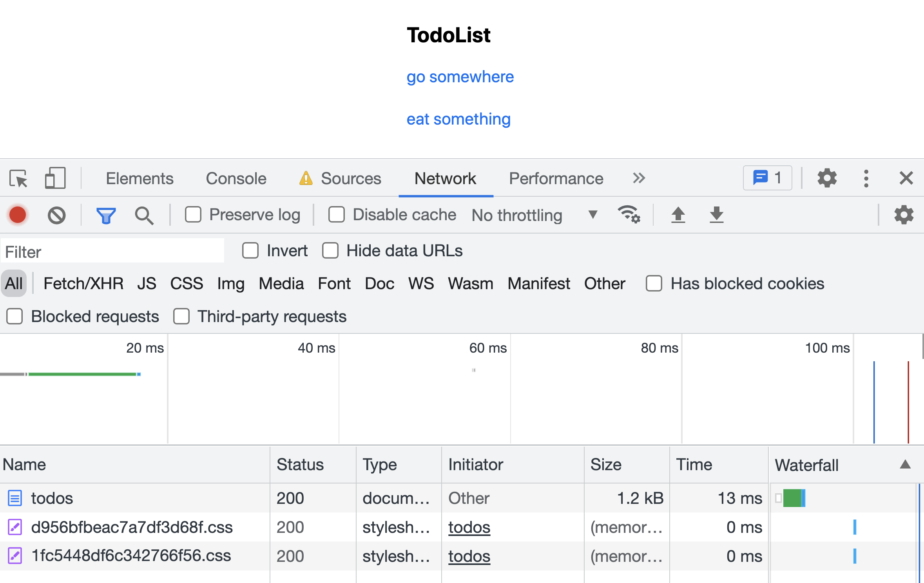
Task: Toggle the network filter funnel icon
Action: 106,215
